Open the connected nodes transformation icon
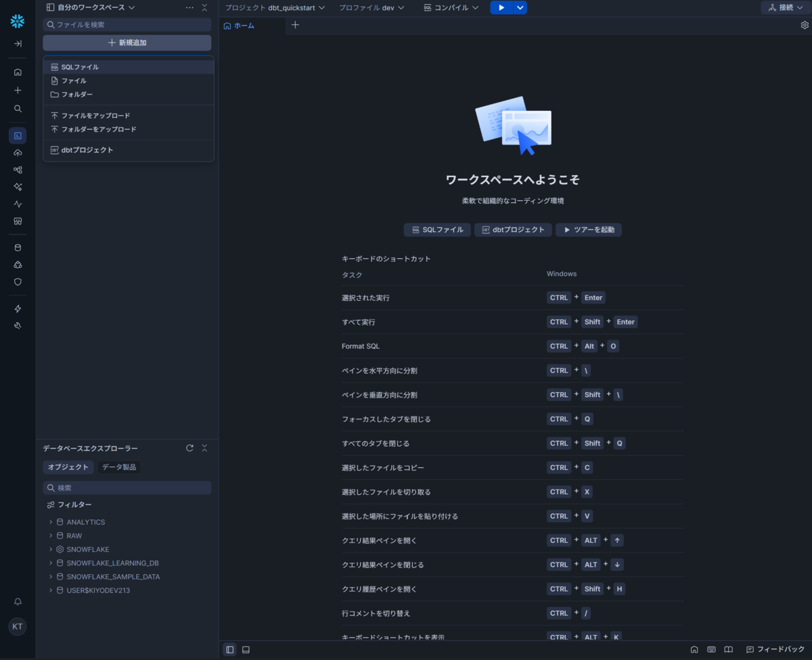Viewport: 812px width, 660px height. (18, 170)
